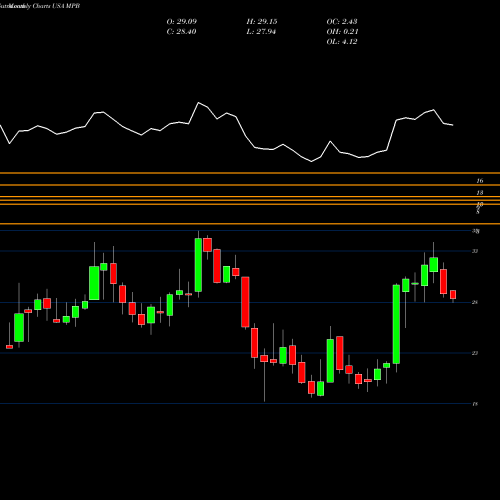500x500 pixels.
Task: Click the 28 price axis label
Action: tap(475, 302)
